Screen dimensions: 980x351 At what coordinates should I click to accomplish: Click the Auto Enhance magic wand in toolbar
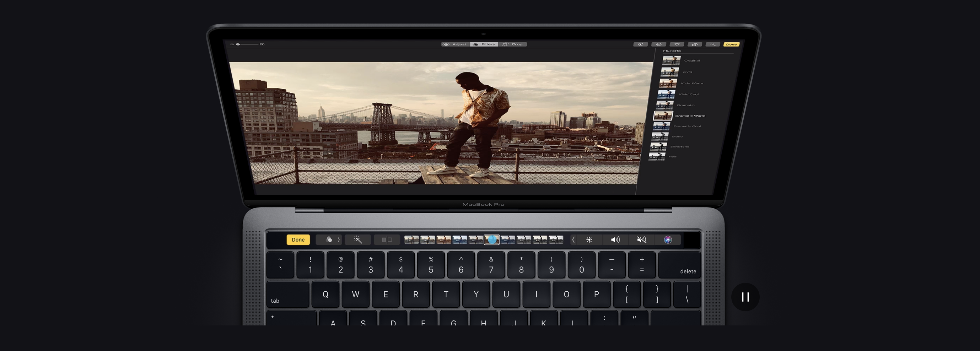coord(712,44)
